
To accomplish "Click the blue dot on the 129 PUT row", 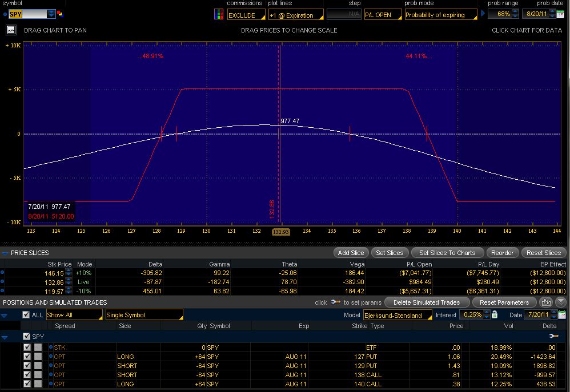I will [x=51, y=365].
